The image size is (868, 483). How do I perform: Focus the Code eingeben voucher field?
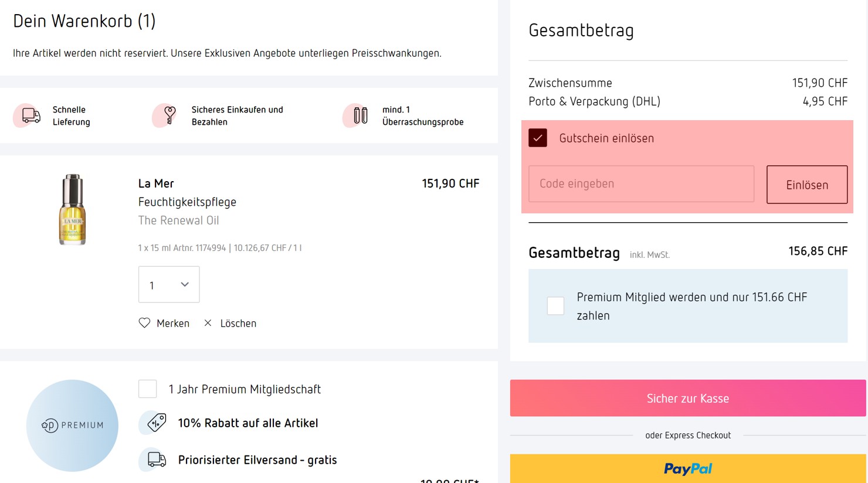641,184
